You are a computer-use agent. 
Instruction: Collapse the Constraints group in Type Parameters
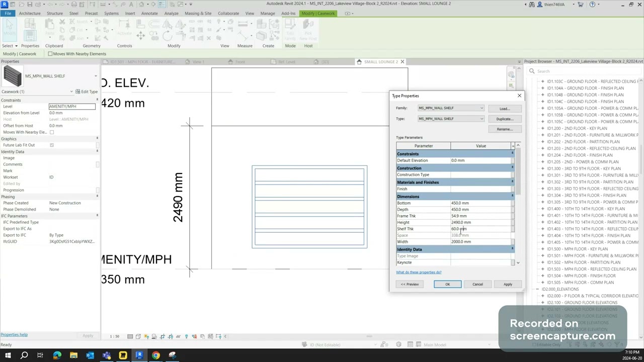click(512, 153)
